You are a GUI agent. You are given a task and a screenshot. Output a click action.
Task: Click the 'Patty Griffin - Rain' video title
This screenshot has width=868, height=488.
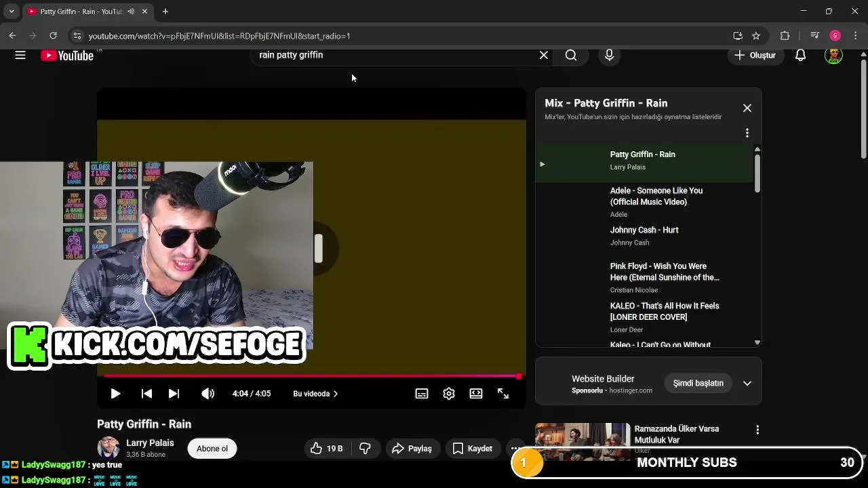144,424
